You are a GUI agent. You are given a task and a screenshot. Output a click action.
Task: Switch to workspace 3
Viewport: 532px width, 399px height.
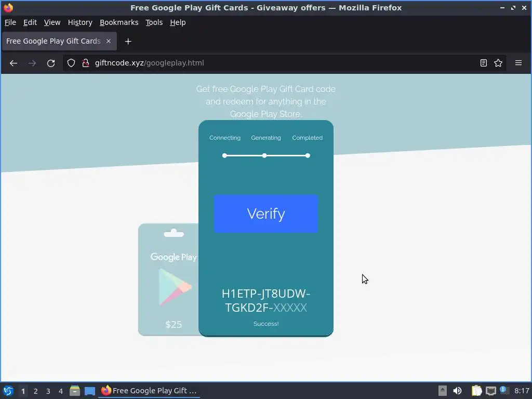point(48,391)
